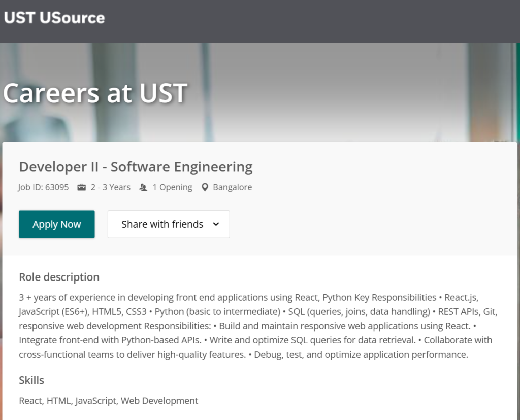Click the 2 - 3 Years experience text
Screen dimensions: 520x420
pyautogui.click(x=110, y=187)
